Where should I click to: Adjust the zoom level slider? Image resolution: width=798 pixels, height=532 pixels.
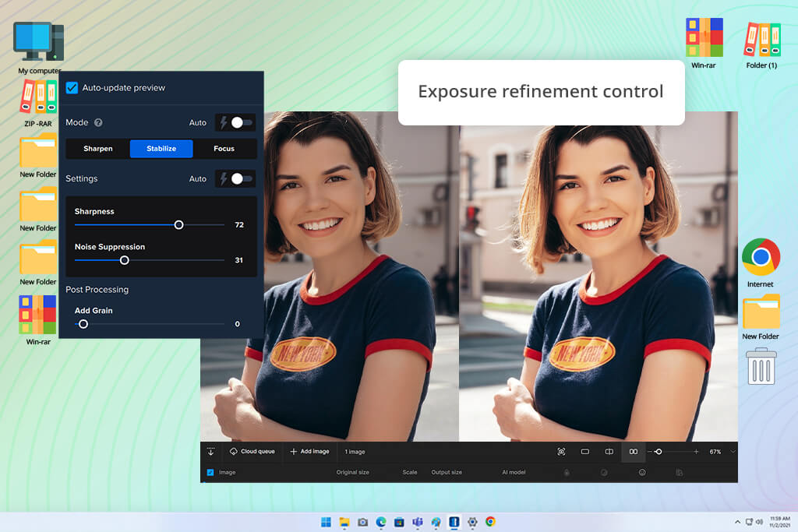tap(658, 452)
